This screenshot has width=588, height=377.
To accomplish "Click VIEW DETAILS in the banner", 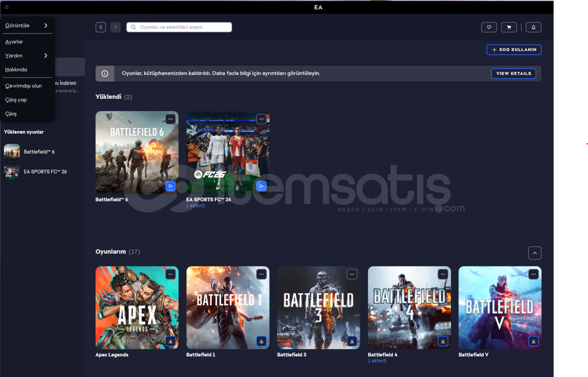I will pos(514,74).
